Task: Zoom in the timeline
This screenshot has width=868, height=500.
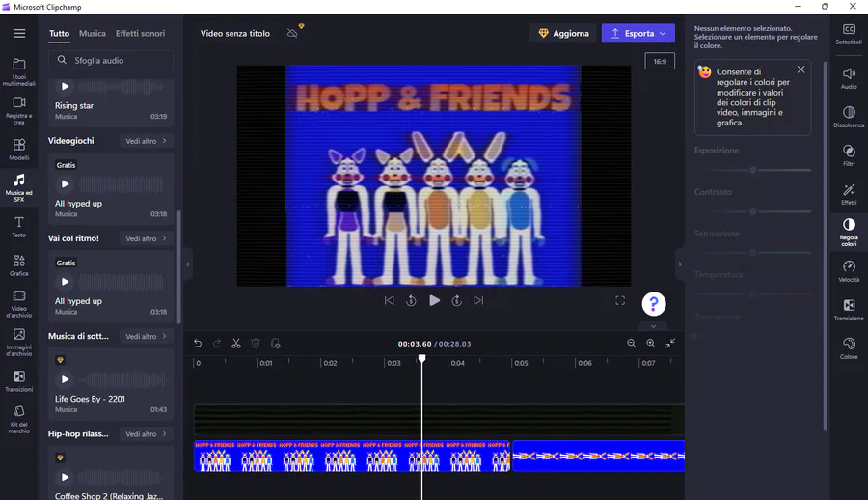Action: pyautogui.click(x=651, y=344)
